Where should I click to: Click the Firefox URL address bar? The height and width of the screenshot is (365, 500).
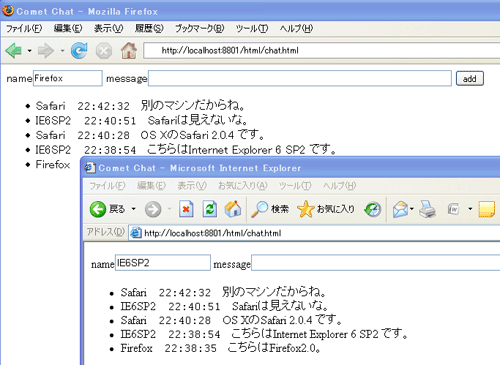pyautogui.click(x=322, y=51)
